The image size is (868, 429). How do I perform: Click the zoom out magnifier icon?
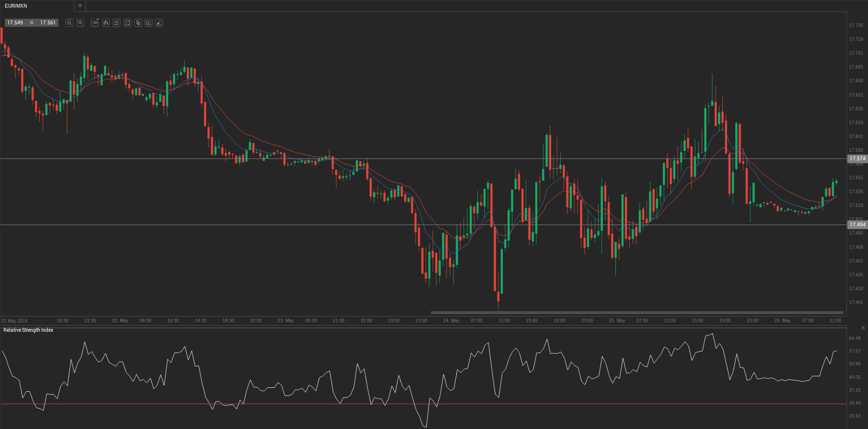[x=69, y=23]
